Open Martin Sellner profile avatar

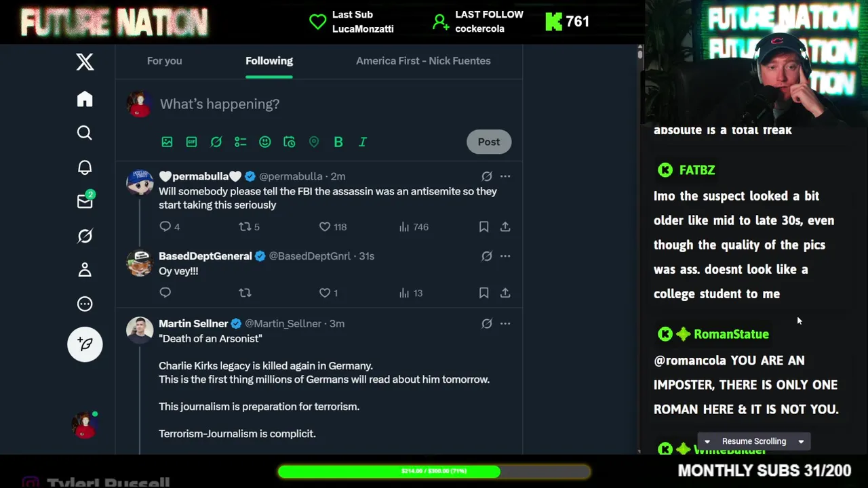tap(140, 330)
